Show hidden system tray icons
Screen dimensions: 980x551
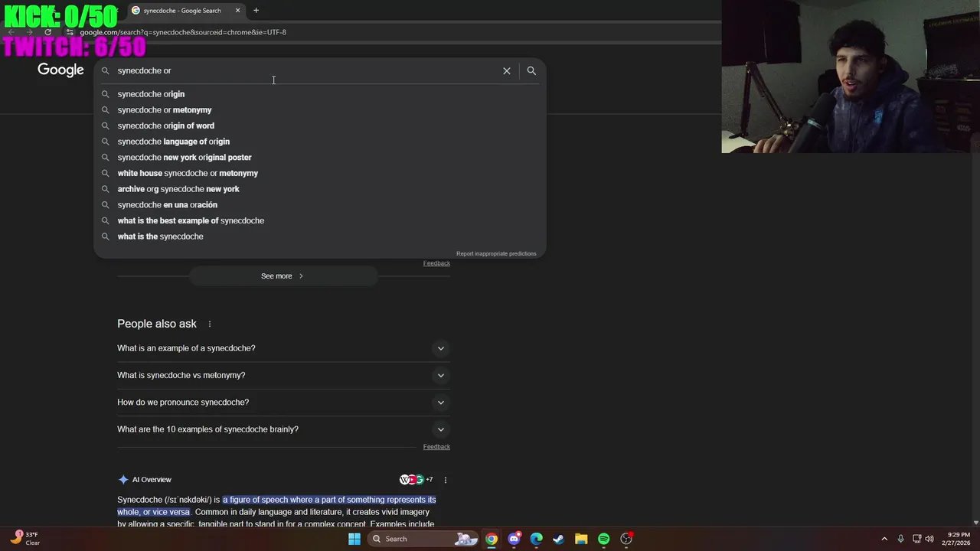(884, 539)
